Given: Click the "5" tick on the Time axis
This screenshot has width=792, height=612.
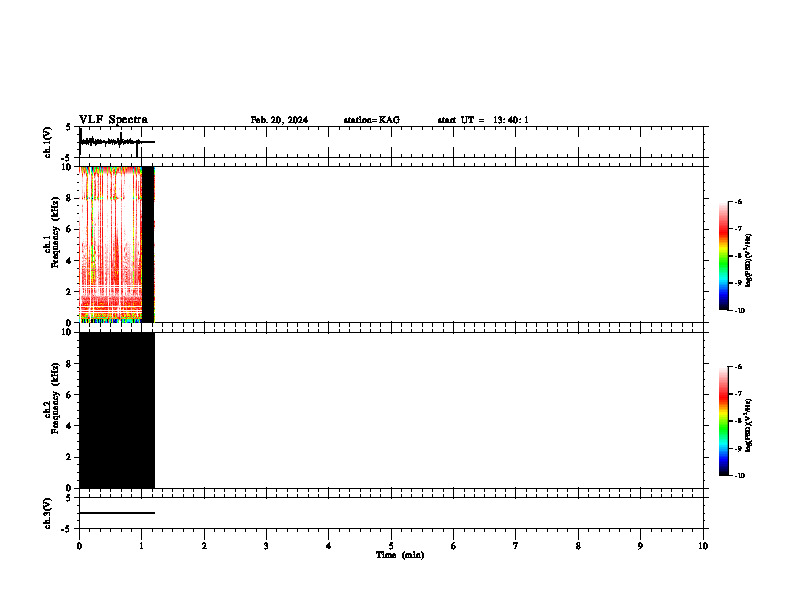Looking at the screenshot, I should click(391, 546).
